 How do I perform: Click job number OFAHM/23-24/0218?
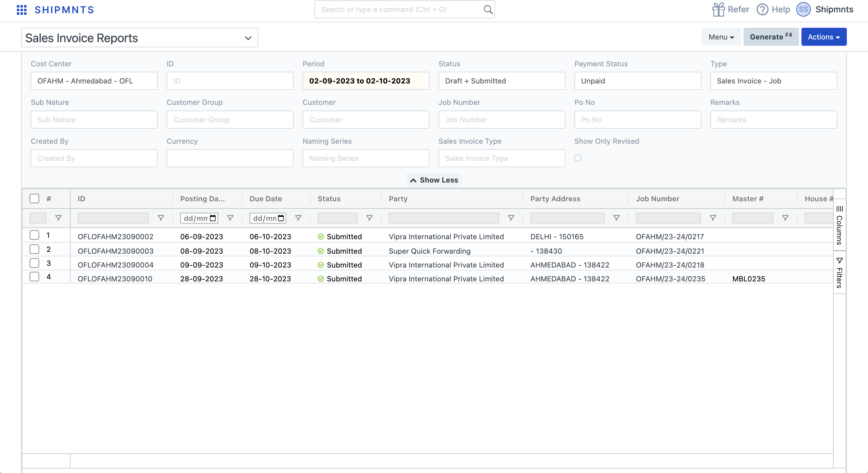pyautogui.click(x=670, y=265)
